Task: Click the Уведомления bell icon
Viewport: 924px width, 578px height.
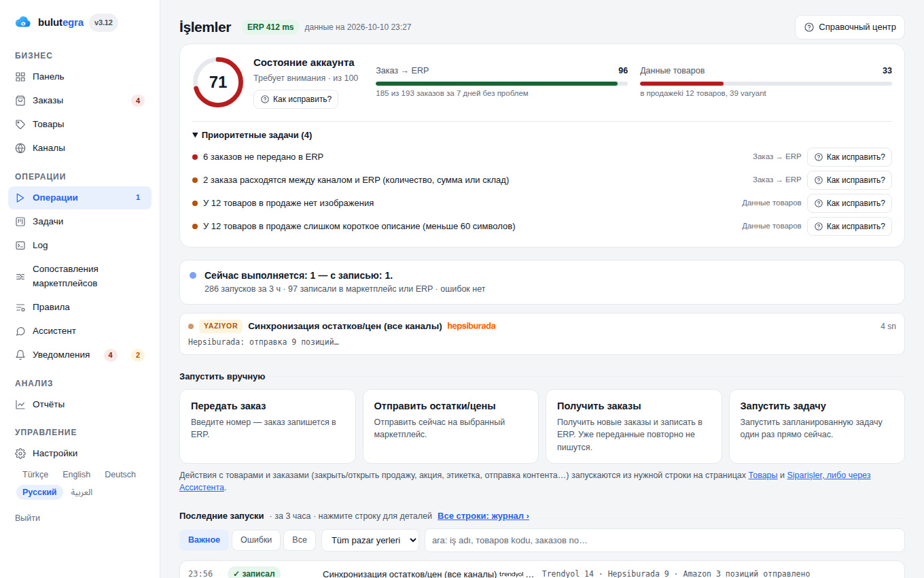Action: 20,355
